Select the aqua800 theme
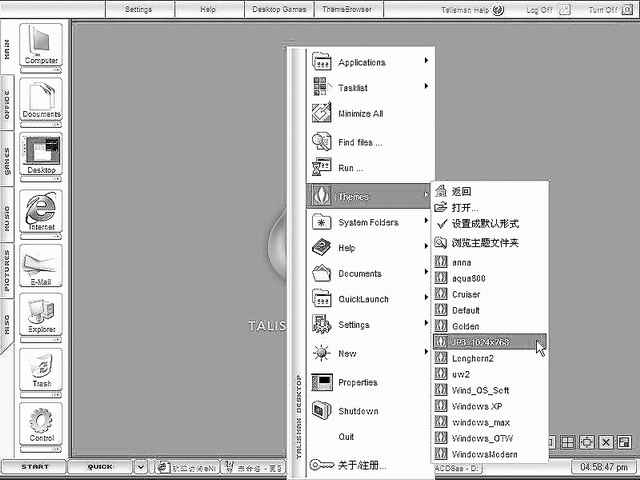Viewport: 640px width, 480px height. [490, 278]
